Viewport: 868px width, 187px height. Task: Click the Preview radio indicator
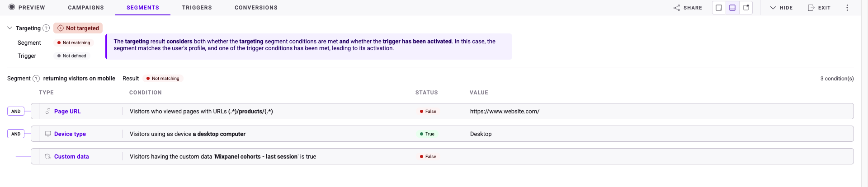pos(12,7)
